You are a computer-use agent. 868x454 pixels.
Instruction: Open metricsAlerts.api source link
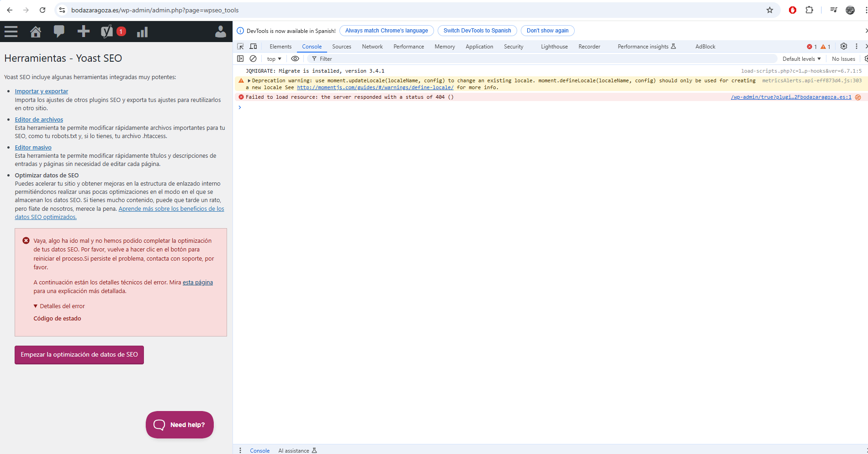click(812, 80)
